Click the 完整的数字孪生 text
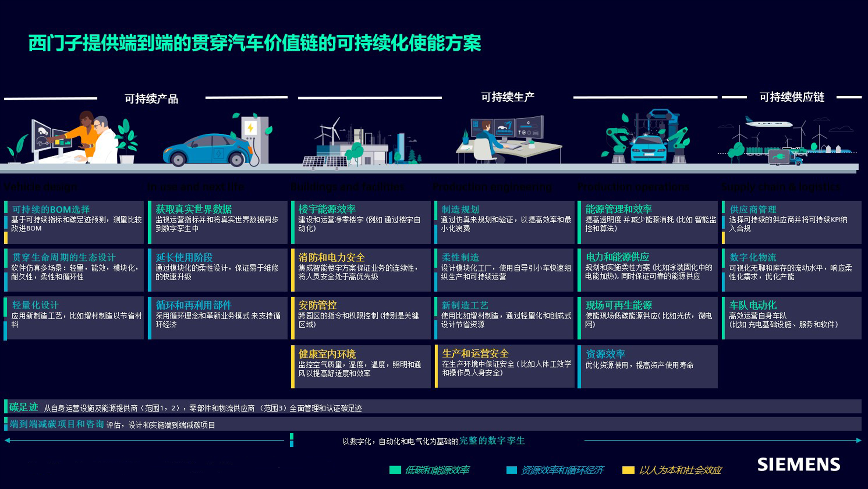Image resolution: width=868 pixels, height=489 pixels. point(492,440)
